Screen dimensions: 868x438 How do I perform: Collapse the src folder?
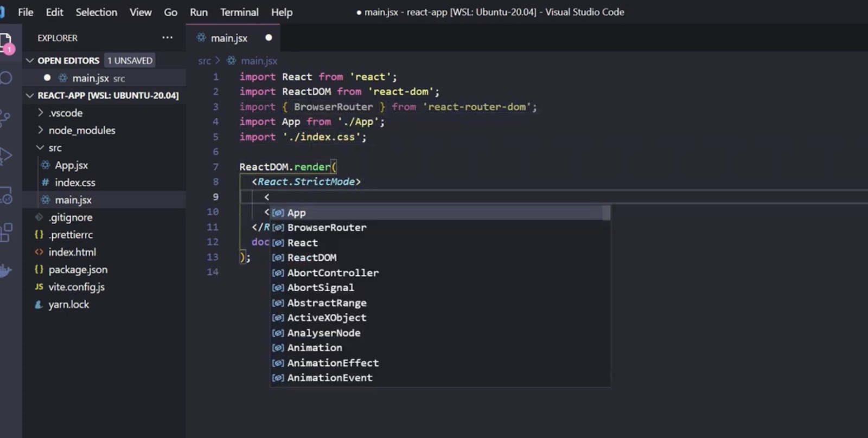(40, 147)
